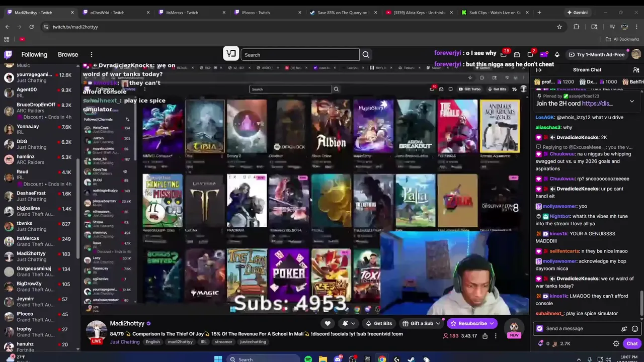Go back to the previous page
Viewport: 644px width, 362px height.
click(7, 27)
